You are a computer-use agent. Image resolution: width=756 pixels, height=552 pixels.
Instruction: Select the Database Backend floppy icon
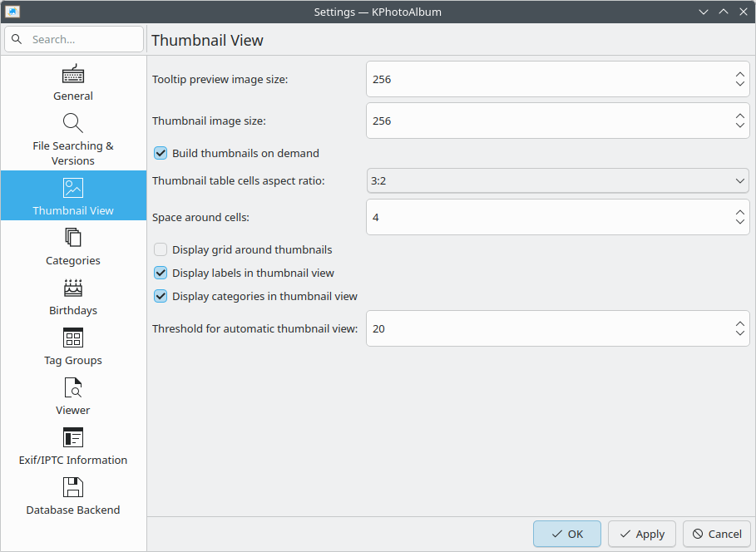[73, 487]
